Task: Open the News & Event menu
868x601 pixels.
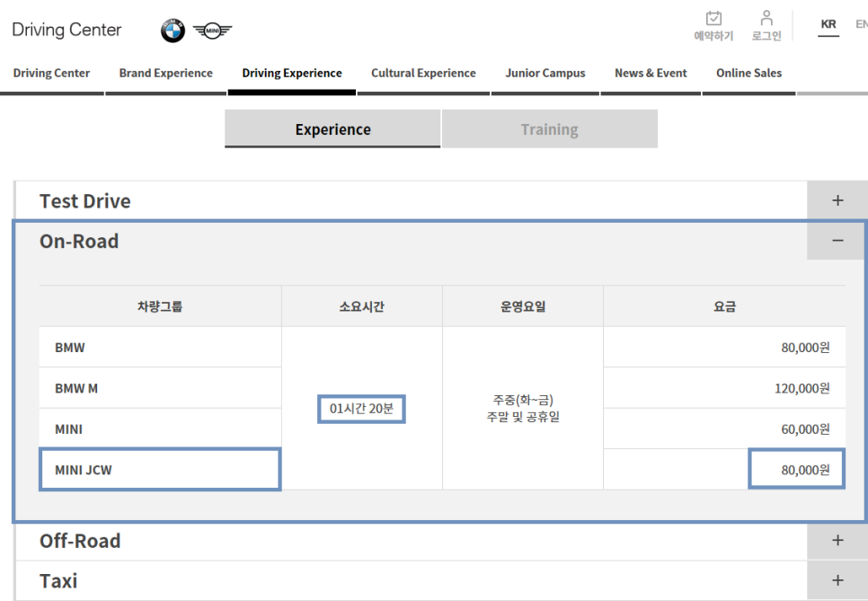Action: 651,73
